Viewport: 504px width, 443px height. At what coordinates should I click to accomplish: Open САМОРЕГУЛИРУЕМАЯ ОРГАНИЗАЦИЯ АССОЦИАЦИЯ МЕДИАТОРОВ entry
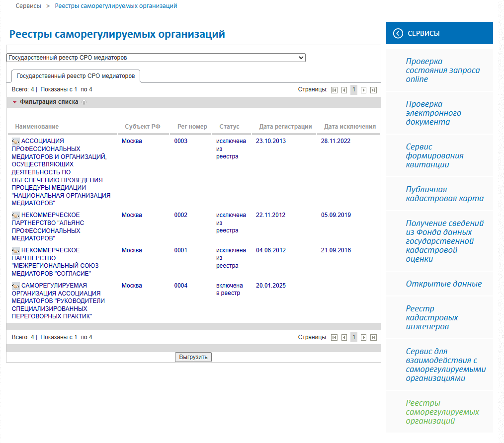click(58, 300)
